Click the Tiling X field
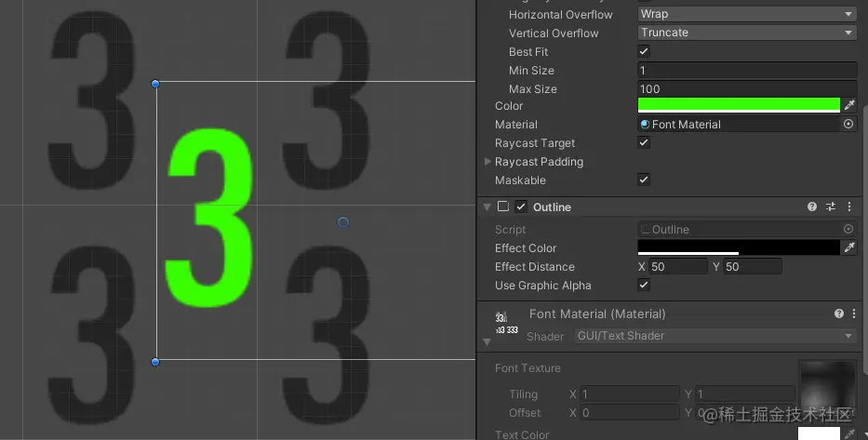 point(630,394)
